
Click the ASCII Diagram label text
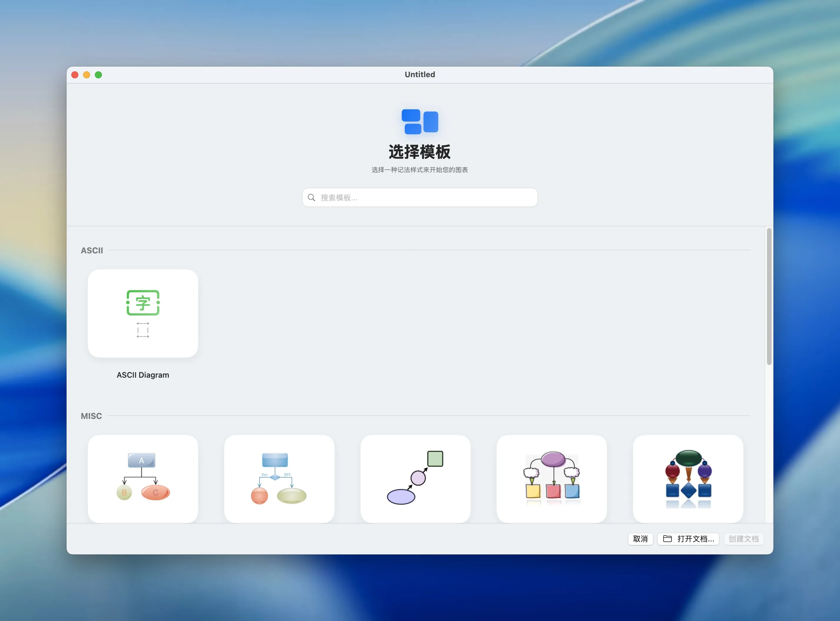click(143, 375)
